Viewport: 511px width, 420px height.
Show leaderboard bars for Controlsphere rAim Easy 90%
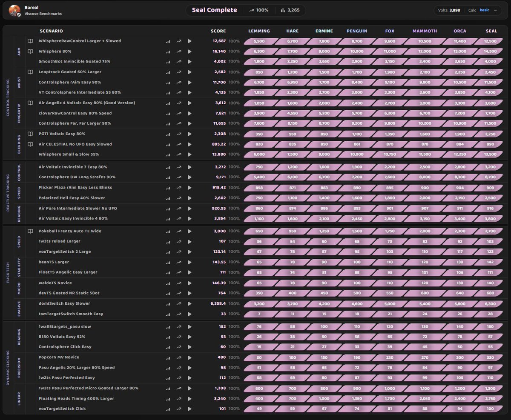click(168, 82)
